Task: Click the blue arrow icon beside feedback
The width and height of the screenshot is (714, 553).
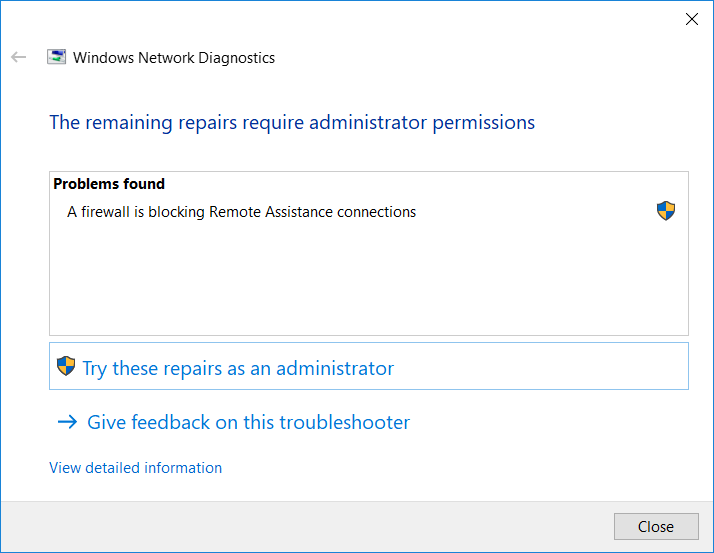Action: (67, 422)
